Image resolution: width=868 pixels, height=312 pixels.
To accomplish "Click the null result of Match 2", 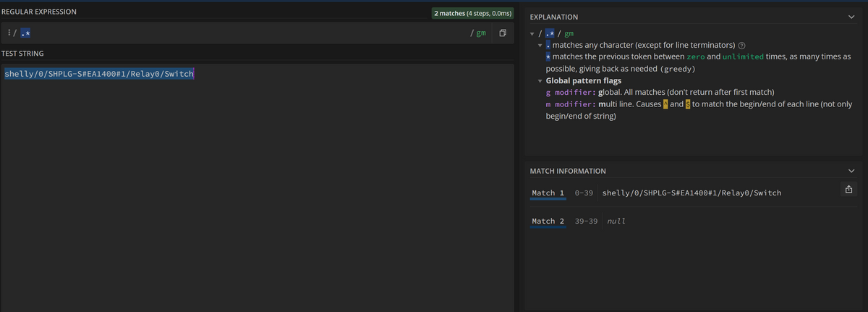I will [x=616, y=222].
